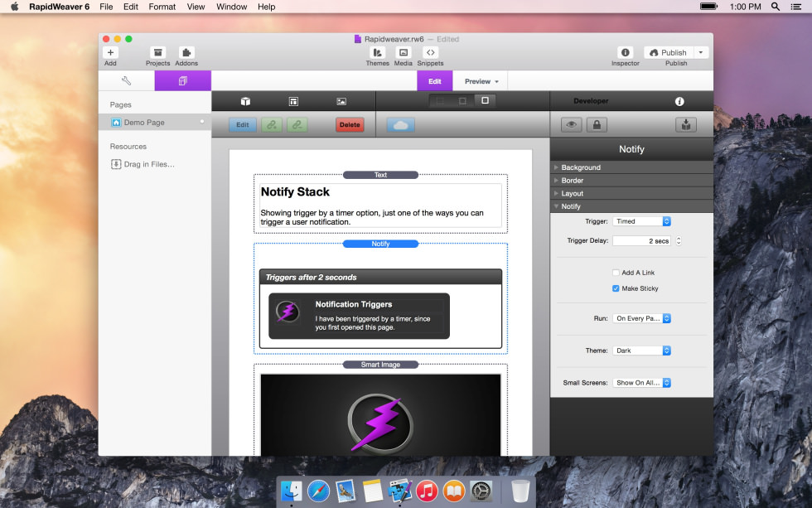Click the Add page plus icon
The width and height of the screenshot is (812, 508).
[110, 52]
